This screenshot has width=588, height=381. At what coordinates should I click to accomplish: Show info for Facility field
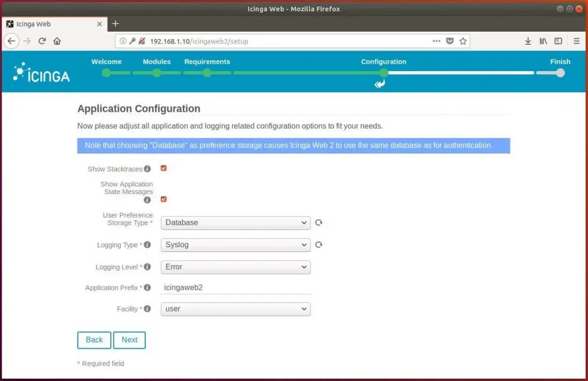click(148, 309)
